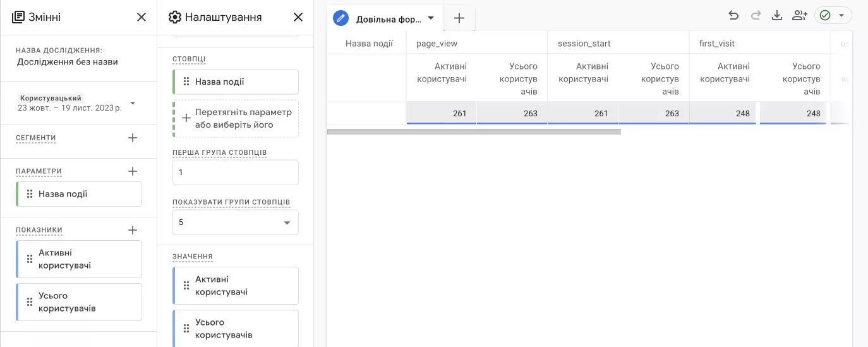
Task: Grab drag handle of Назва події in Параметри
Action: tap(29, 194)
